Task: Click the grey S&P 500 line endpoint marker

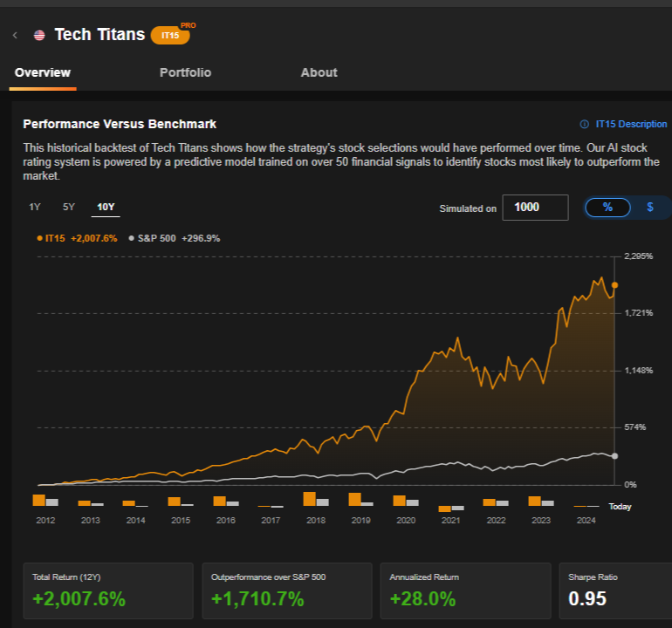Action: pyautogui.click(x=615, y=456)
